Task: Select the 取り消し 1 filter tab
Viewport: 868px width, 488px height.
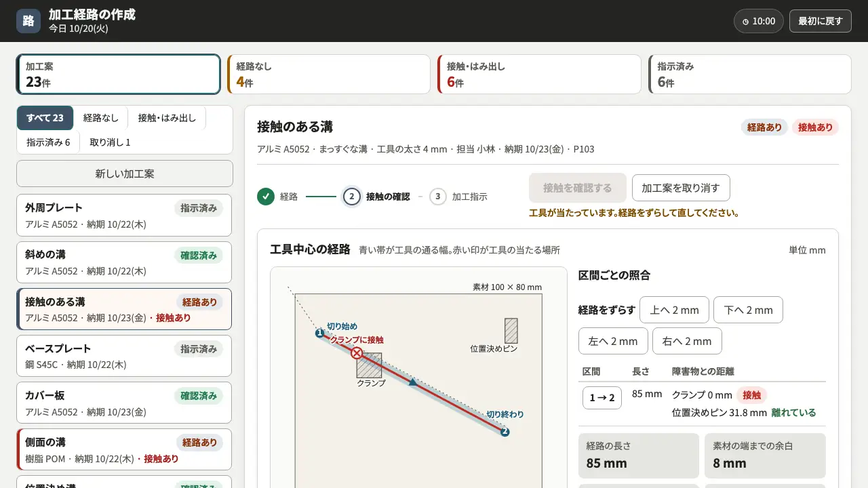Action: tap(110, 142)
